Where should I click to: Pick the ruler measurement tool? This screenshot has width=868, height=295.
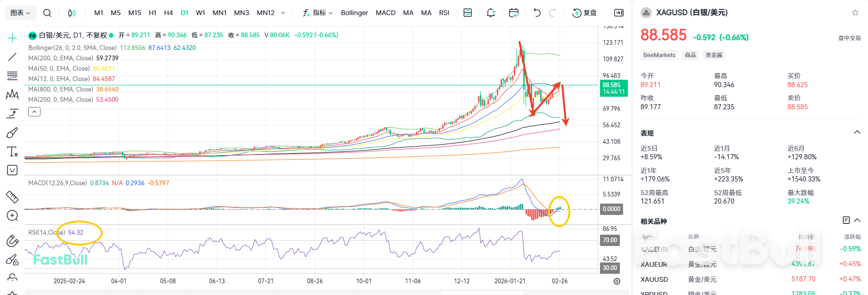[12, 197]
